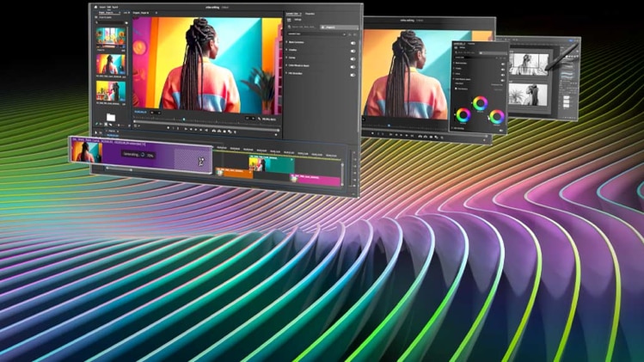Select the lower grayscale frame in Photoshop

click(528, 94)
